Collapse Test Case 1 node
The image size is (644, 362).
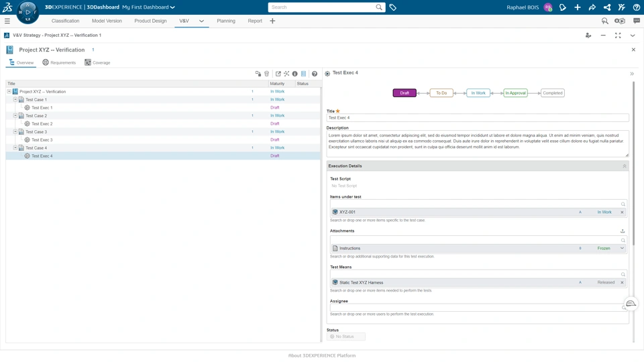point(15,99)
